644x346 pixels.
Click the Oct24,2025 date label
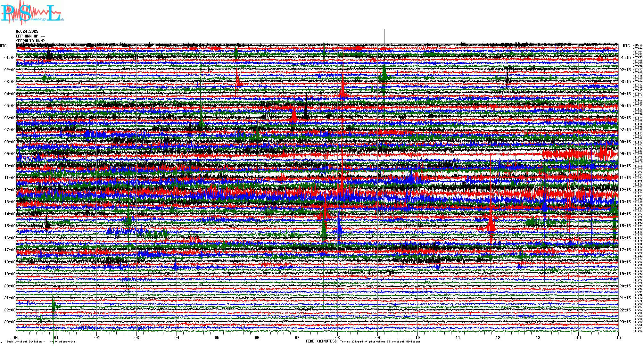[x=27, y=31]
